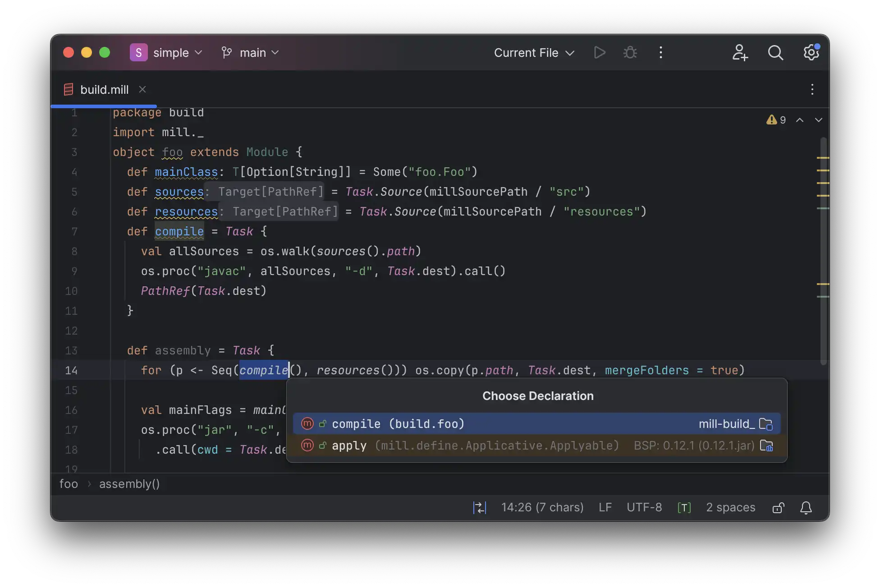Click the compile definition on line 7
The width and height of the screenshot is (880, 588).
(x=179, y=231)
